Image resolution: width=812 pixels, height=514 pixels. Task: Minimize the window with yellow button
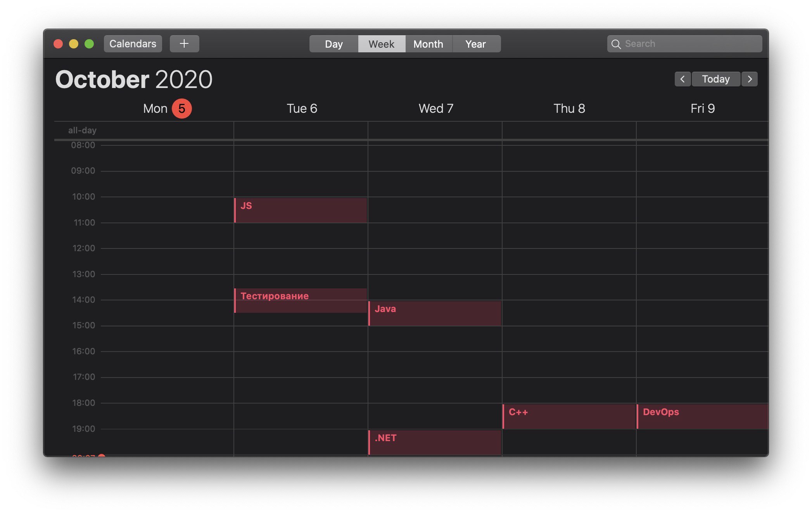pyautogui.click(x=74, y=44)
